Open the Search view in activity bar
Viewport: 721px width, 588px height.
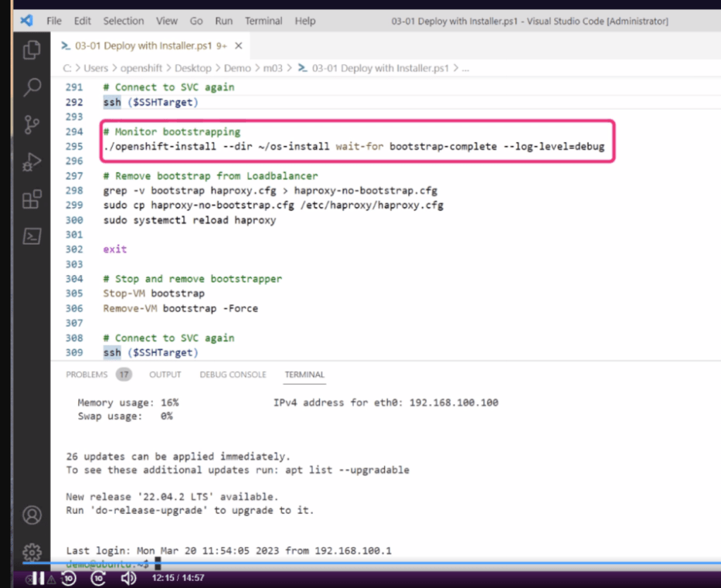(32, 87)
